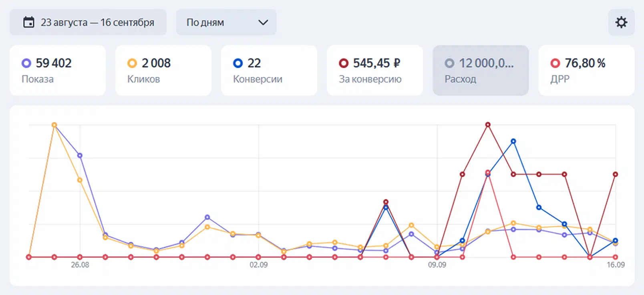Click the purple circle icon beside 59 402
Viewport: 644px width, 295px height.
26,63
